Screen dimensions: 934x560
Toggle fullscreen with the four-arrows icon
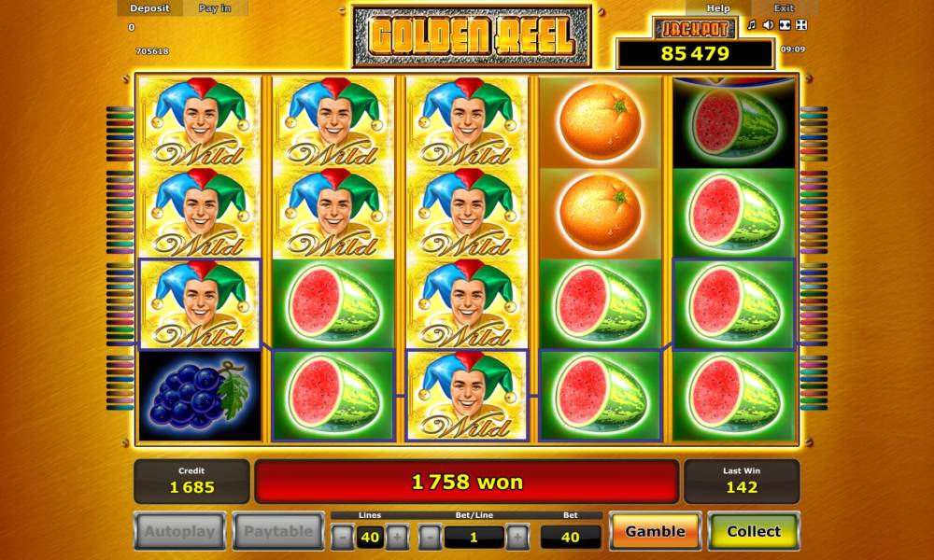pyautogui.click(x=801, y=25)
